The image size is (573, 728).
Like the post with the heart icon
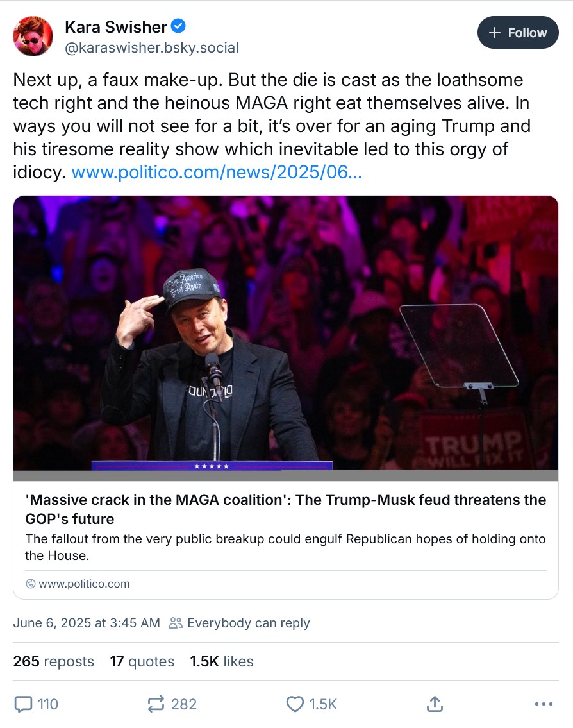(x=295, y=704)
